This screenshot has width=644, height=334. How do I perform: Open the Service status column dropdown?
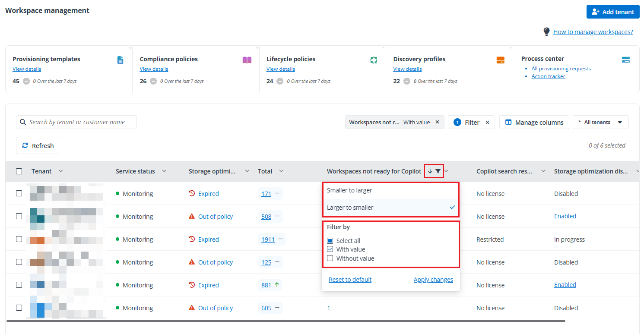click(x=164, y=171)
